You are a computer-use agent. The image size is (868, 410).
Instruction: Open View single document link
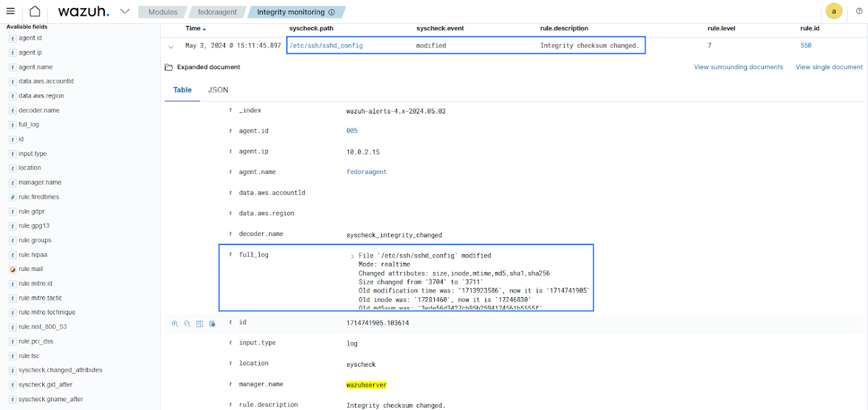[x=829, y=67]
